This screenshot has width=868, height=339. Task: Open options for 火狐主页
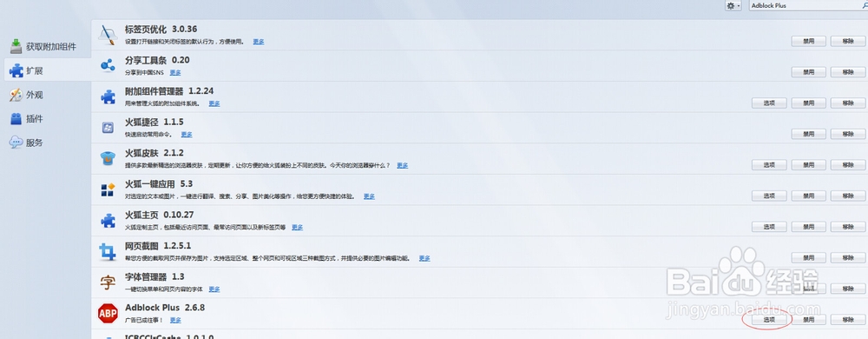click(x=769, y=227)
